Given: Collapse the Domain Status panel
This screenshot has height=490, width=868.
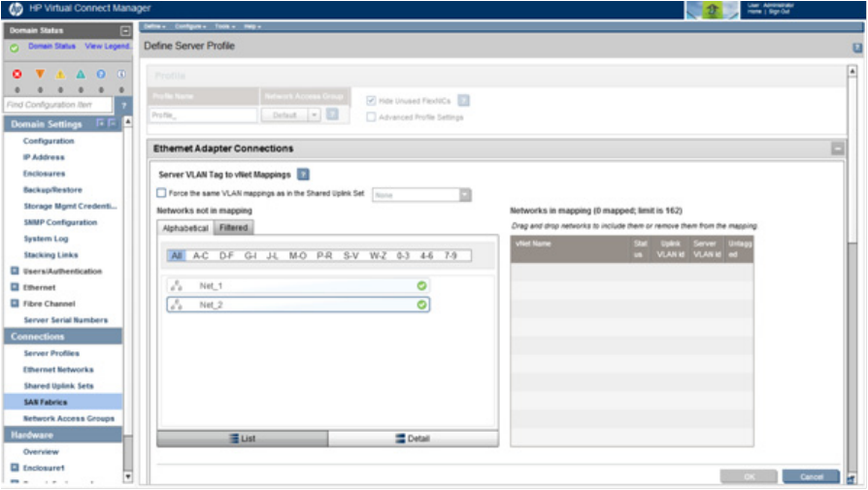Looking at the screenshot, I should (x=125, y=31).
